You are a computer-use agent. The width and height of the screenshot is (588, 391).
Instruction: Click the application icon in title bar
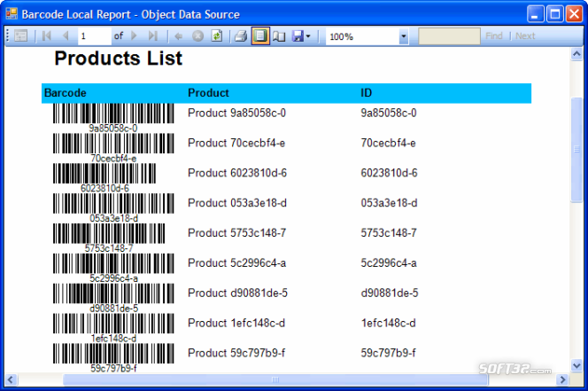pyautogui.click(x=12, y=13)
